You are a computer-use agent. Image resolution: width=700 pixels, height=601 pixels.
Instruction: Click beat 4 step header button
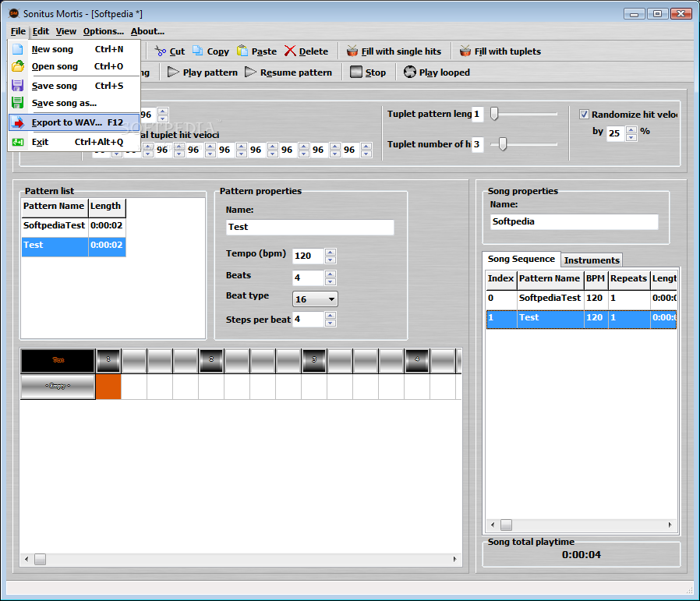pos(417,361)
